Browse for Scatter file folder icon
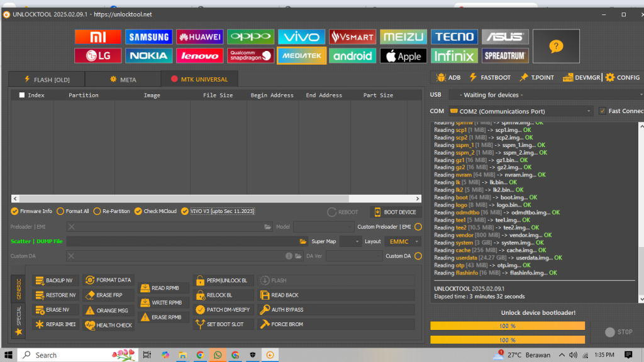The height and width of the screenshot is (362, 644). click(303, 241)
